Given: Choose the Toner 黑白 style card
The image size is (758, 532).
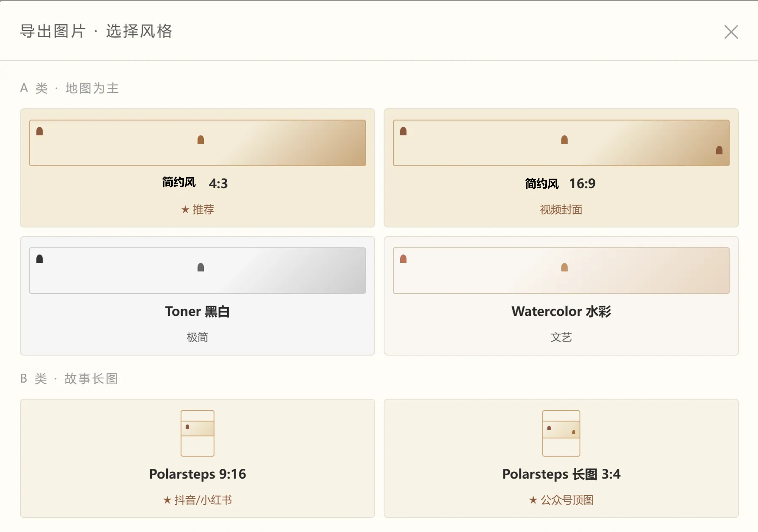Looking at the screenshot, I should tap(197, 296).
